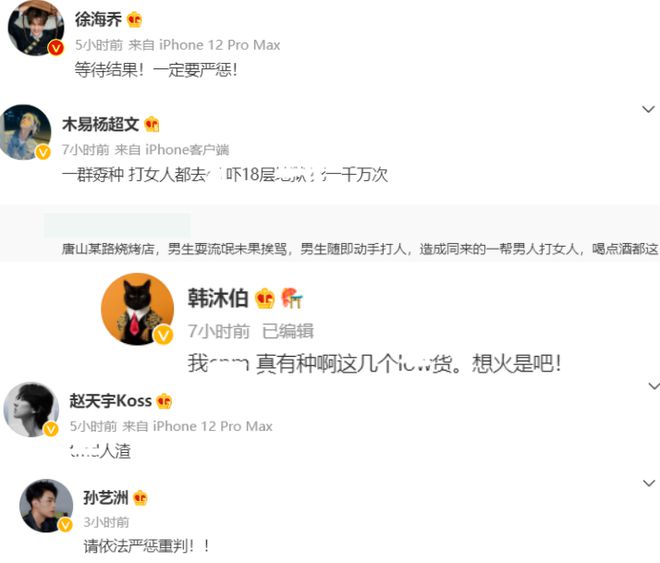Click the crown badge beside 木易杨超文
Image resolution: width=660 pixels, height=563 pixels.
(x=152, y=124)
